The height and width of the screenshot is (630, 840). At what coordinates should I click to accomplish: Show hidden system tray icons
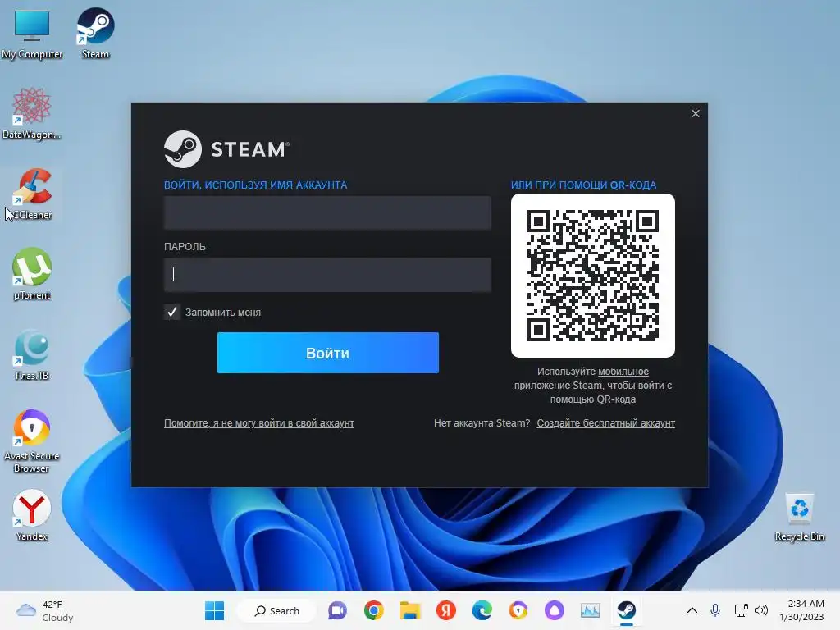[692, 610]
